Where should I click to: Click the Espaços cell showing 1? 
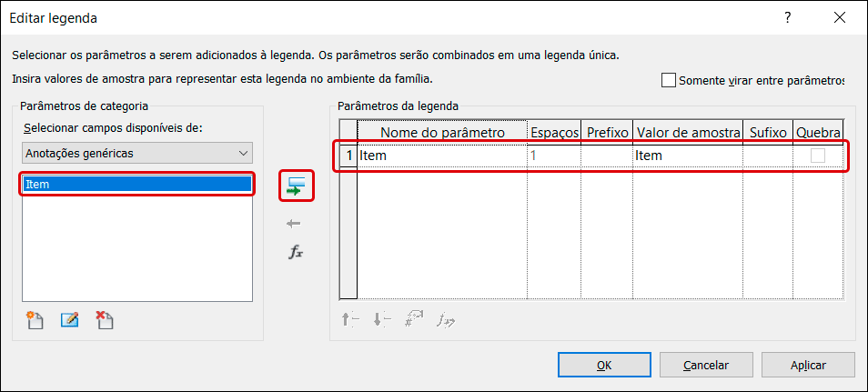point(553,156)
